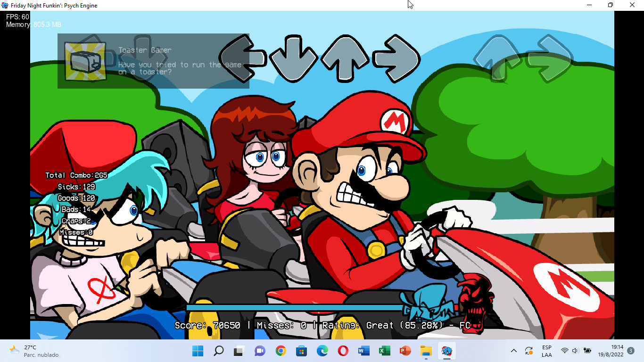
Task: Click the player down arrow receptor
Action: tap(293, 58)
